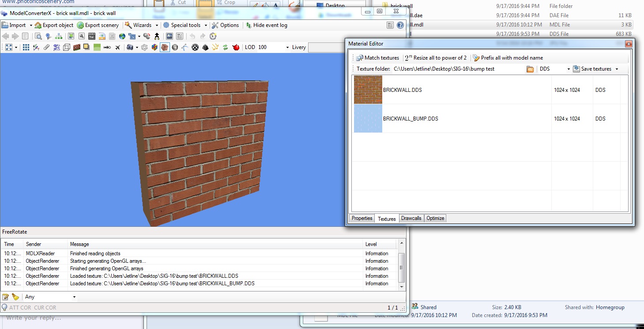Select the BRICKWALL_BUMP.DDS texture thumbnail
Screen dimensions: 644x329
[x=367, y=118]
